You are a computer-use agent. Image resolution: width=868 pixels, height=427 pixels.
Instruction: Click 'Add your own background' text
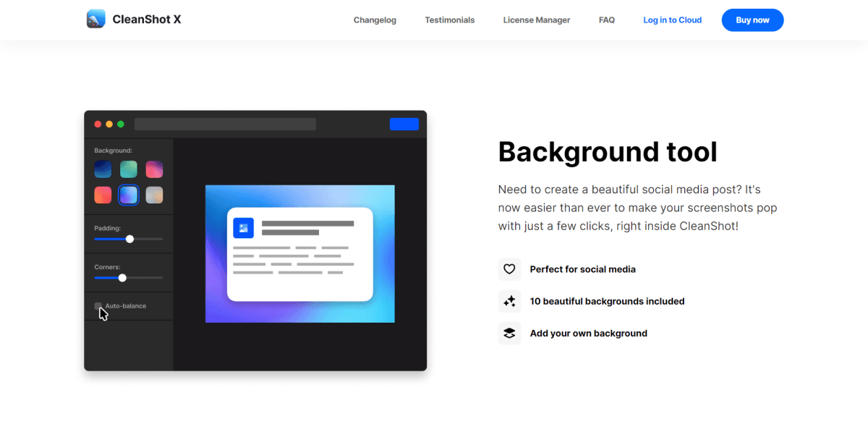click(589, 334)
